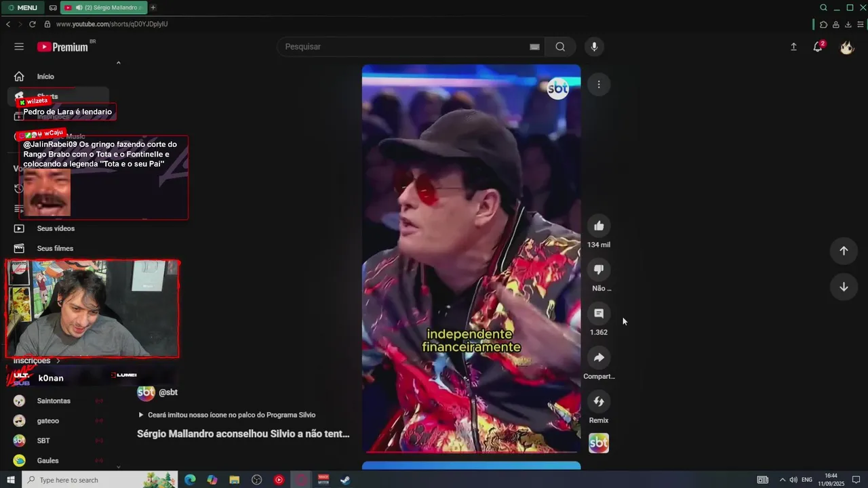Viewport: 868px width, 488px height.
Task: Open the on-screen keyboard in search box
Action: pyautogui.click(x=534, y=47)
